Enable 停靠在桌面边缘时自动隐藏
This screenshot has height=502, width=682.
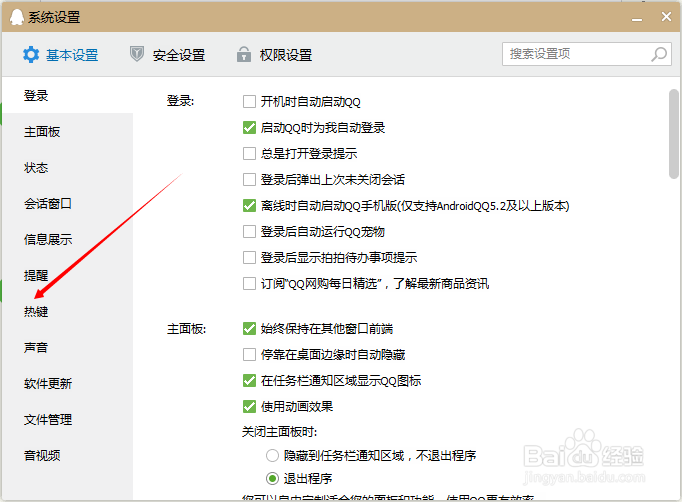click(x=249, y=355)
